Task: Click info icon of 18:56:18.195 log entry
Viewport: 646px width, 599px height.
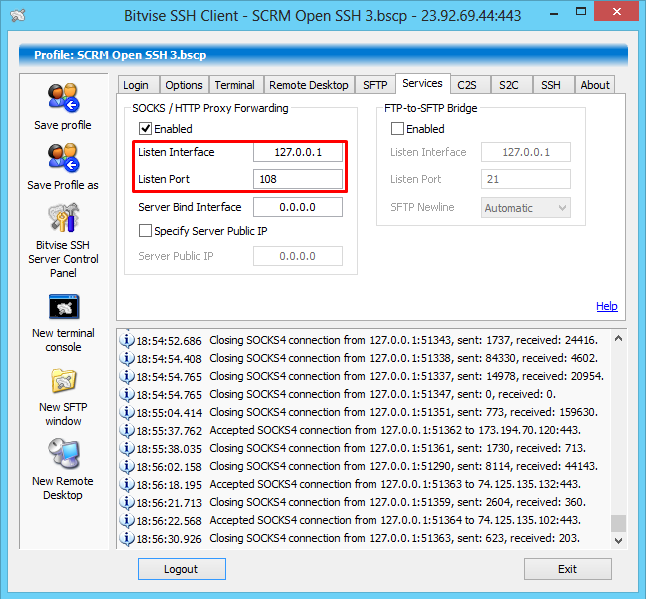Action: (x=127, y=484)
